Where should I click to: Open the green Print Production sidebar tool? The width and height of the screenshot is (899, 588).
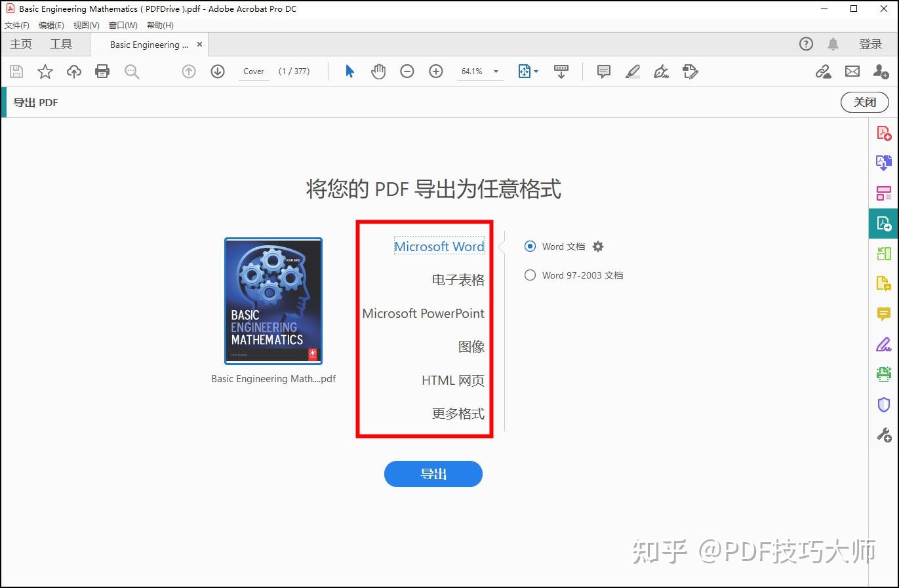pos(884,374)
